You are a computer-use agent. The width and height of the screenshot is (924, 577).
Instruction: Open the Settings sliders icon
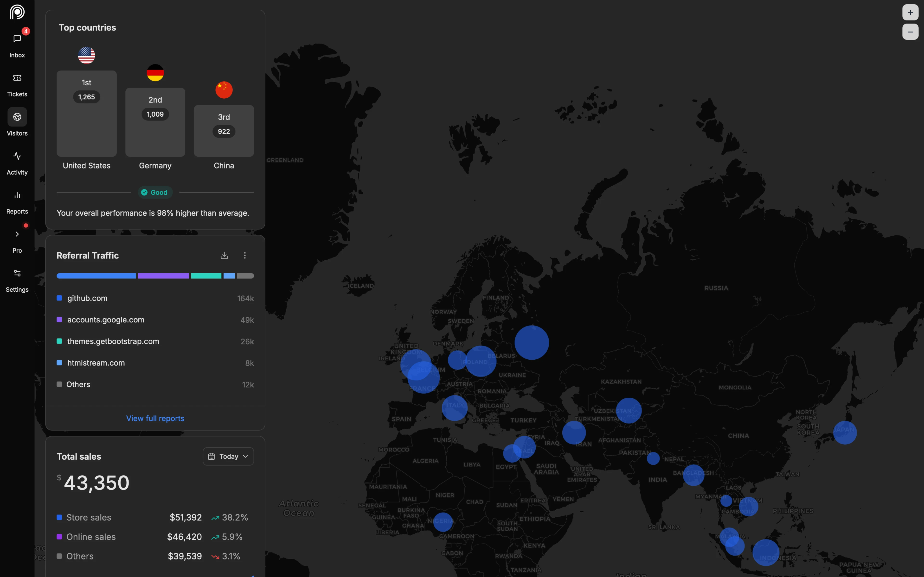[x=17, y=273]
